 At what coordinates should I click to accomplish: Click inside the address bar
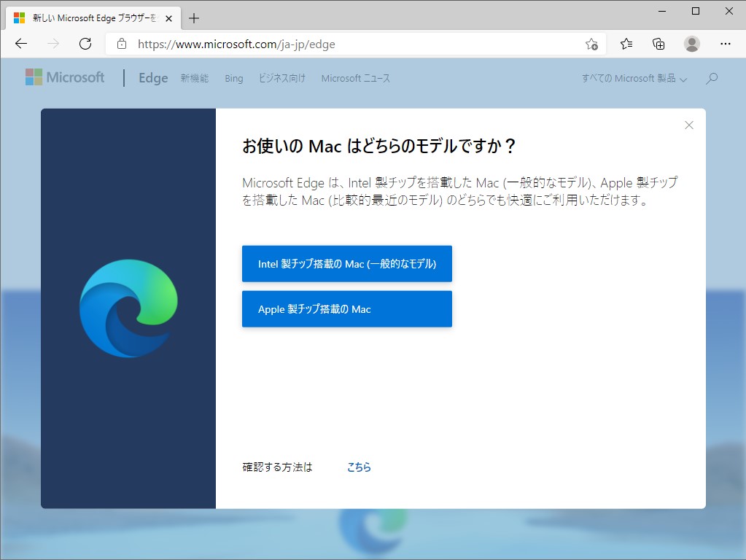pos(292,44)
